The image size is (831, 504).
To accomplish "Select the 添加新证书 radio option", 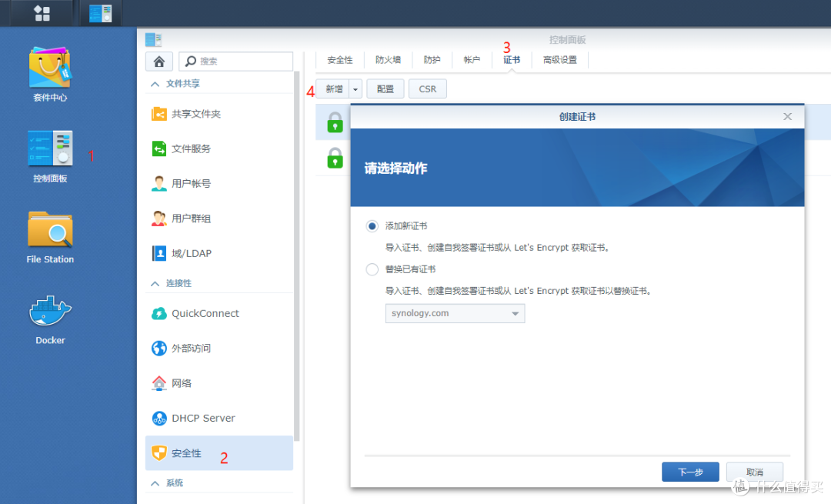I will (x=372, y=225).
